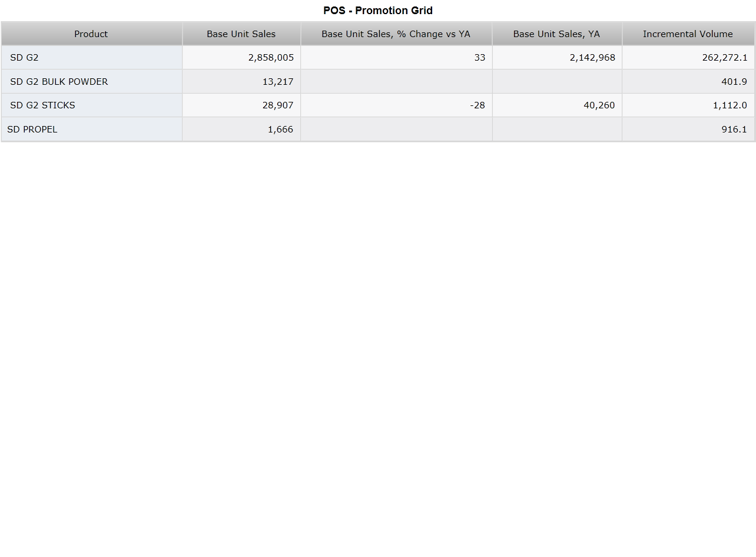Select the SD G2 BULK POWDER product cell
This screenshot has width=756, height=557.
click(x=92, y=81)
